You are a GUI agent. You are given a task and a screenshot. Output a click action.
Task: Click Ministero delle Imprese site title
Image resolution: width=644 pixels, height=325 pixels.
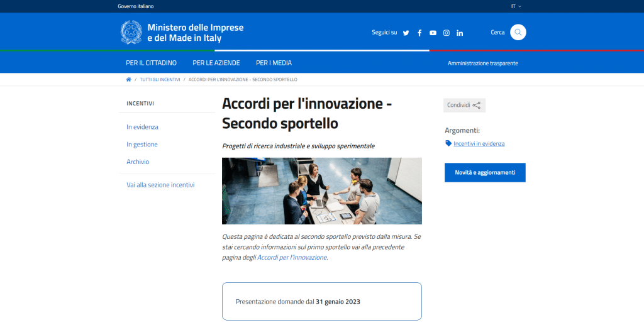(196, 33)
